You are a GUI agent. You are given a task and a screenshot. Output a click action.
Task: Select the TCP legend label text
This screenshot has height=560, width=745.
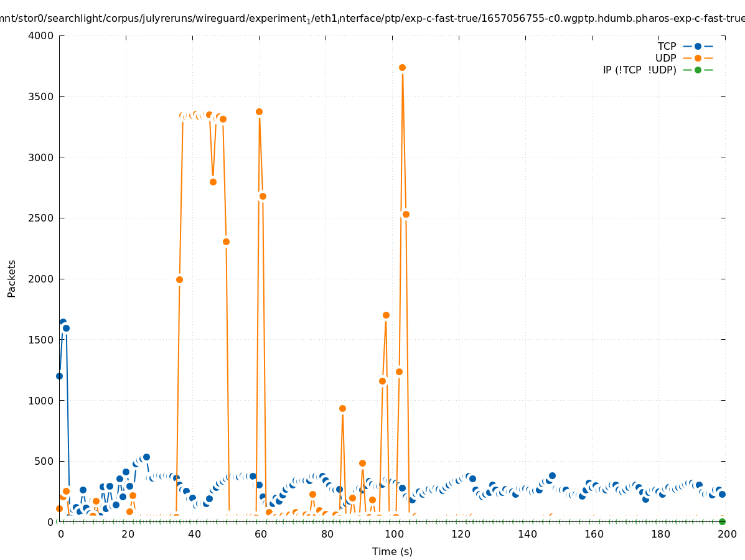[667, 46]
